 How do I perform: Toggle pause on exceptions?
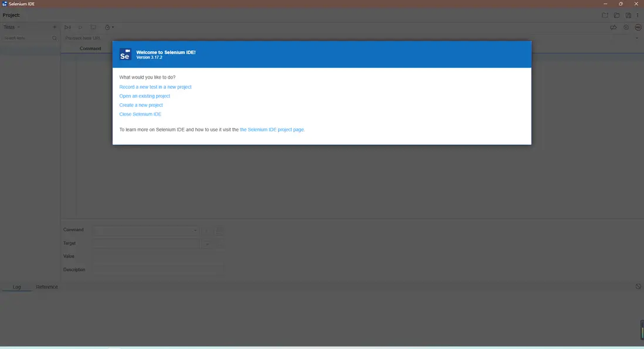pos(625,27)
